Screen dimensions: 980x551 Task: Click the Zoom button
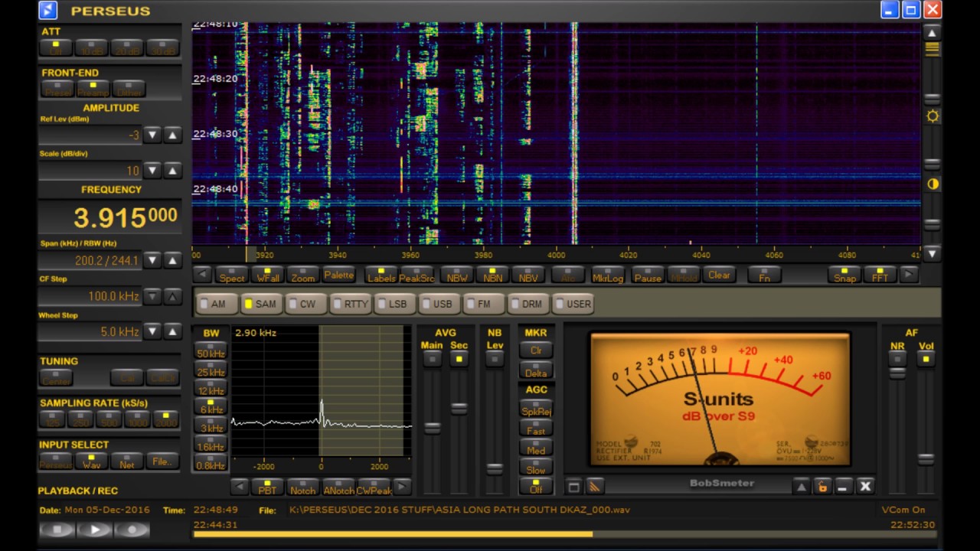[302, 275]
